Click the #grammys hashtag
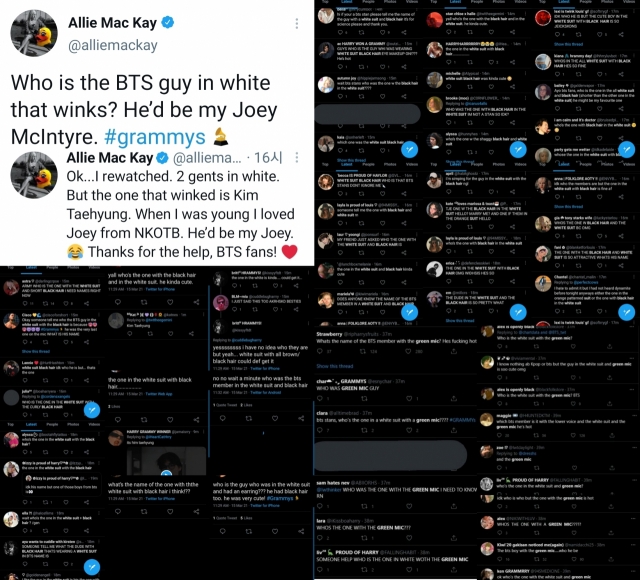The height and width of the screenshot is (580, 640). pyautogui.click(x=155, y=137)
